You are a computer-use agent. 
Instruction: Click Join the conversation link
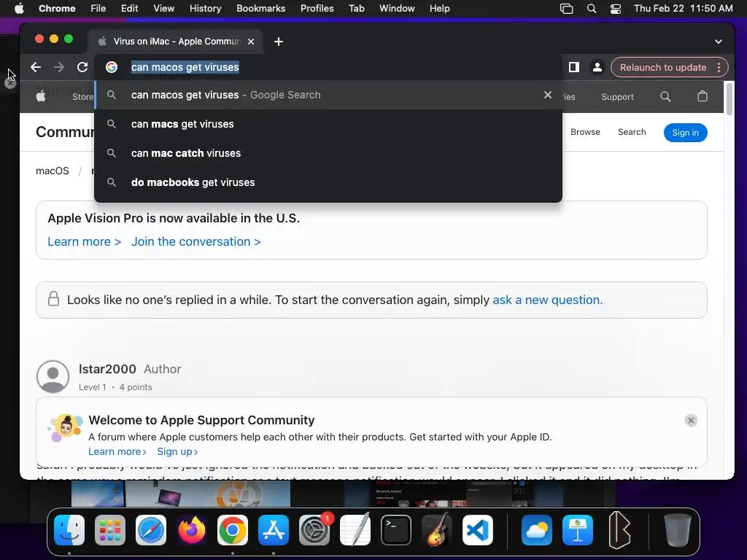click(196, 241)
